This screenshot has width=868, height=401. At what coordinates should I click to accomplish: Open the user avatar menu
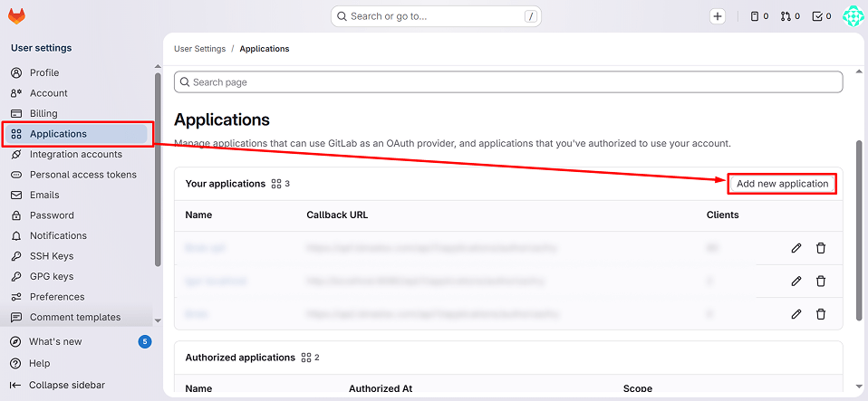pos(853,16)
